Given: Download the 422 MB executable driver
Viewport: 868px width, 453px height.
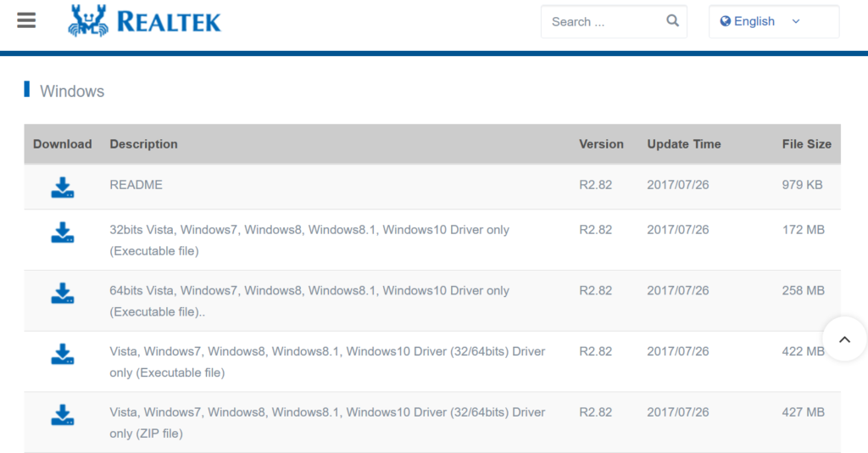Looking at the screenshot, I should [63, 355].
